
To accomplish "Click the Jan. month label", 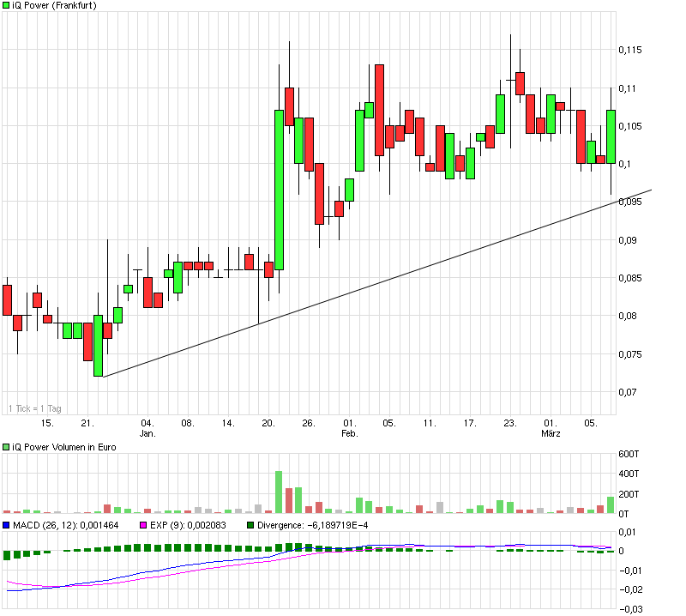I will pos(147,434).
